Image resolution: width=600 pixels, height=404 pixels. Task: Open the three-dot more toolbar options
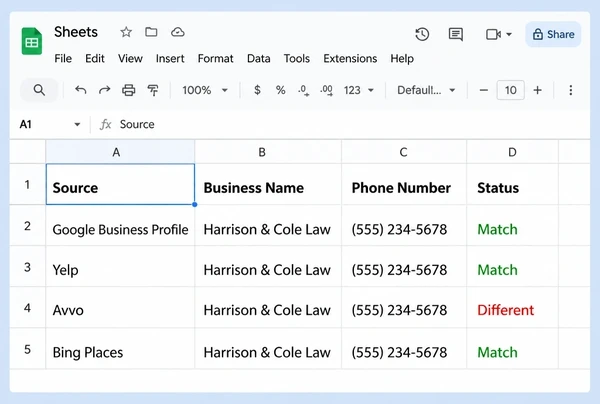[x=571, y=90]
